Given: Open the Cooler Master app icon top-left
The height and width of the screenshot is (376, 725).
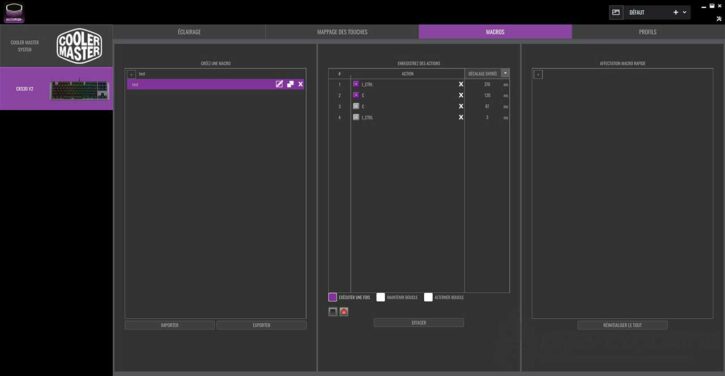Looking at the screenshot, I should point(14,13).
